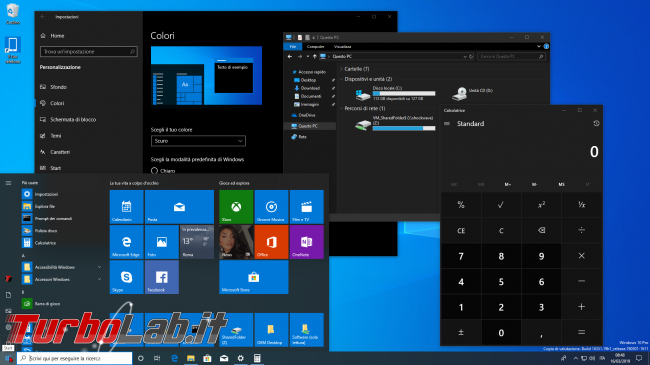Image resolution: width=650 pixels, height=365 pixels.
Task: Launch Microsoft Edge tile
Action: [x=126, y=242]
